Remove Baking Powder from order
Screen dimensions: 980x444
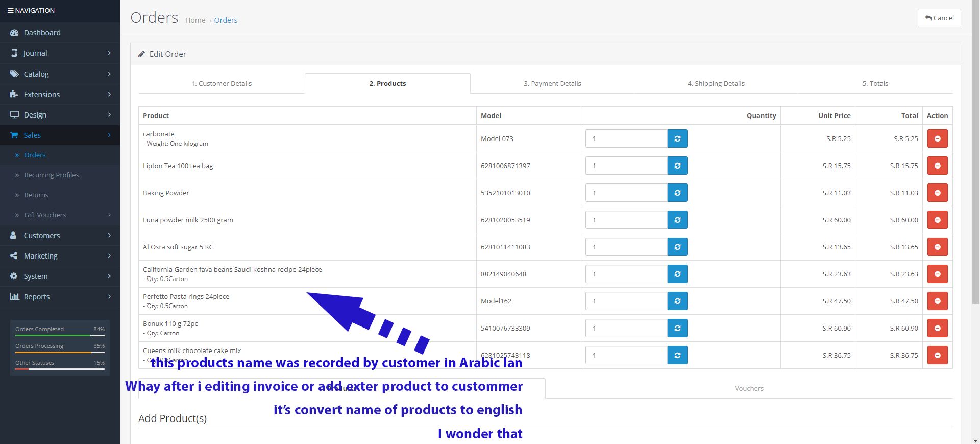(x=937, y=193)
